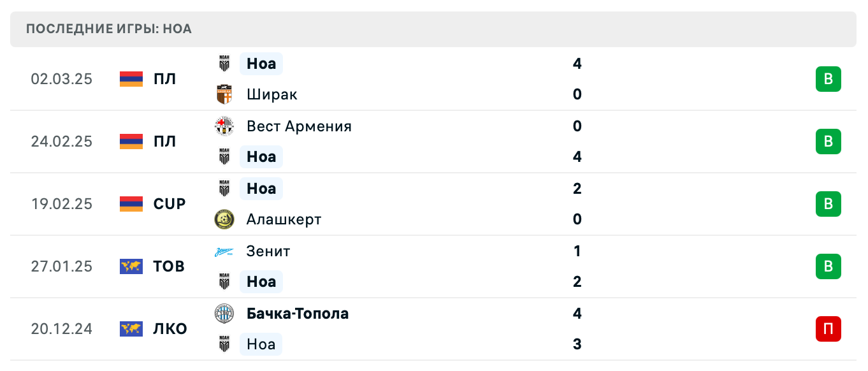Click the Ноа club crest in the first match

click(224, 63)
